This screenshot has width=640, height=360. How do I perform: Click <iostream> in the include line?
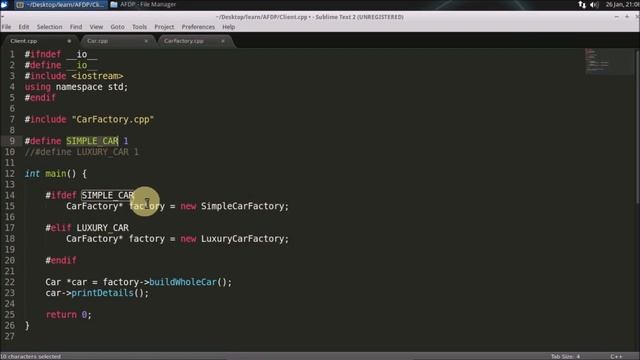click(97, 76)
